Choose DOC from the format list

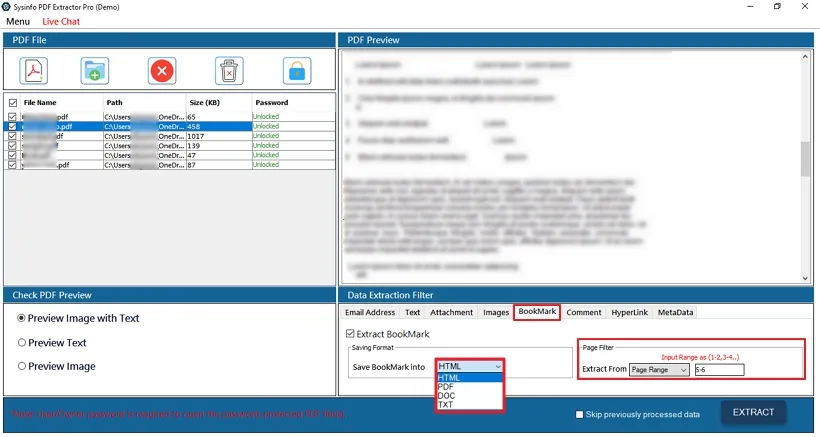[470, 396]
